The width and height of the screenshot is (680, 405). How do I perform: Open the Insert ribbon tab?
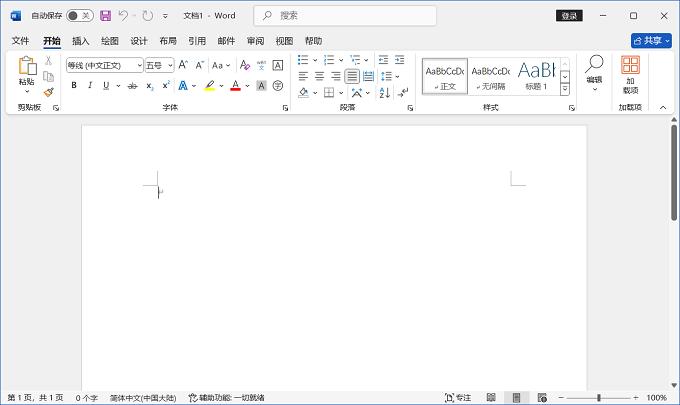pos(81,41)
